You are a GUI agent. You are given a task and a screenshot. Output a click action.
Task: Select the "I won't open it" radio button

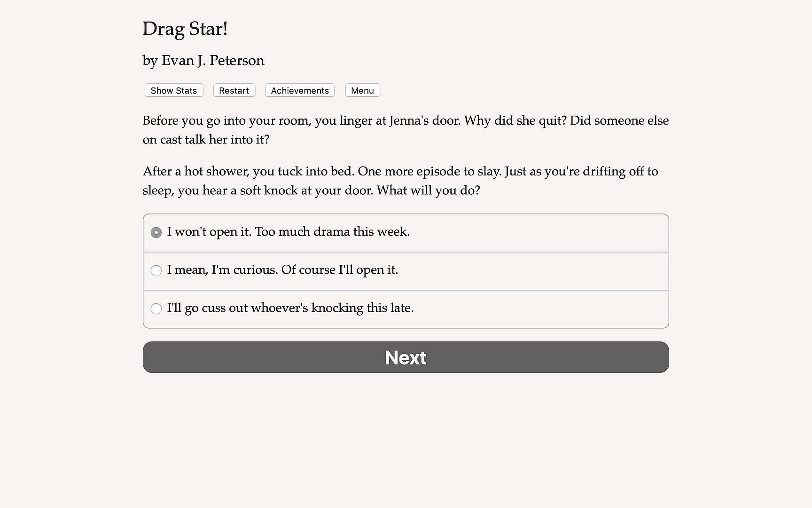pyautogui.click(x=156, y=232)
